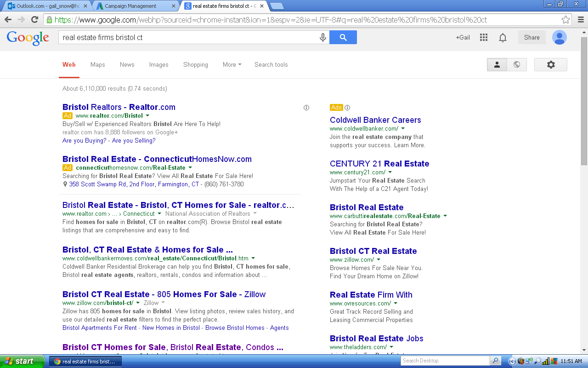
Task: Click the Chrome icon in taskbar button
Action: click(x=57, y=362)
